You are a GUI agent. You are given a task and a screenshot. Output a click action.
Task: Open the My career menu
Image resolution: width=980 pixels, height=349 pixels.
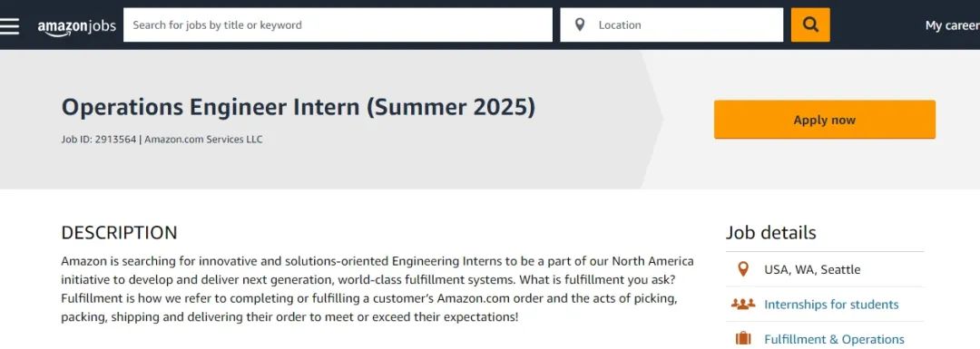coord(953,25)
